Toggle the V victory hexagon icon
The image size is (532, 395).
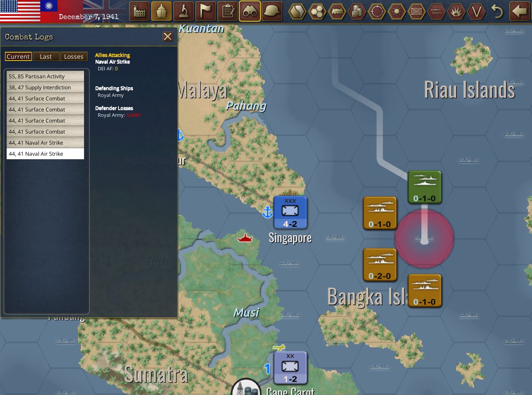point(476,12)
